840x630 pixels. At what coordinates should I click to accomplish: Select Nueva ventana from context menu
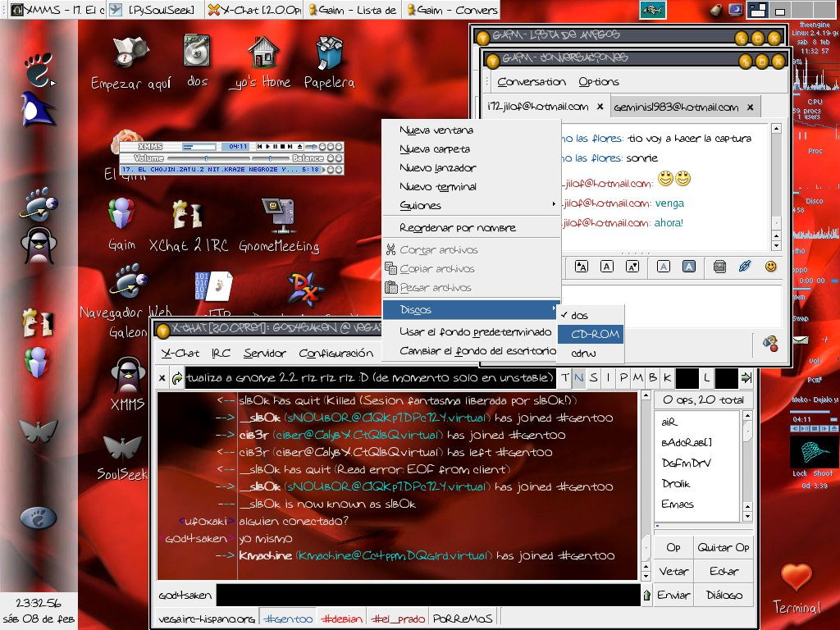pyautogui.click(x=472, y=130)
